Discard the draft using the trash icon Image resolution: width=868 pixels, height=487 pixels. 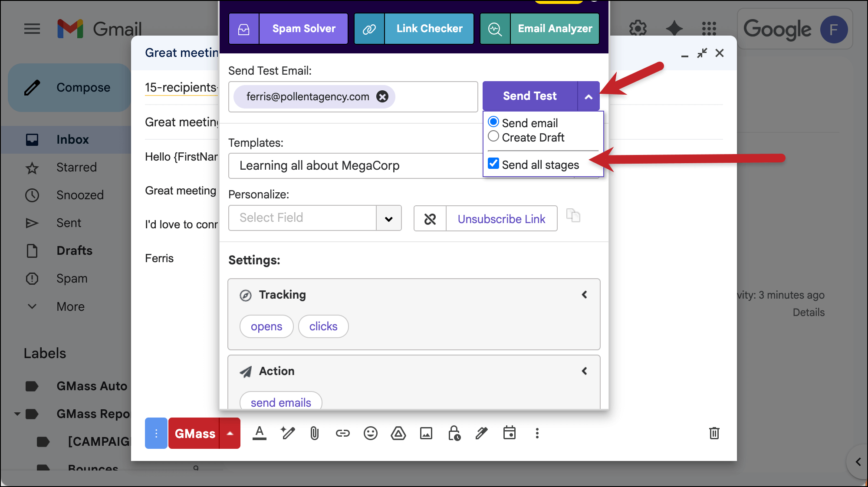coord(714,433)
